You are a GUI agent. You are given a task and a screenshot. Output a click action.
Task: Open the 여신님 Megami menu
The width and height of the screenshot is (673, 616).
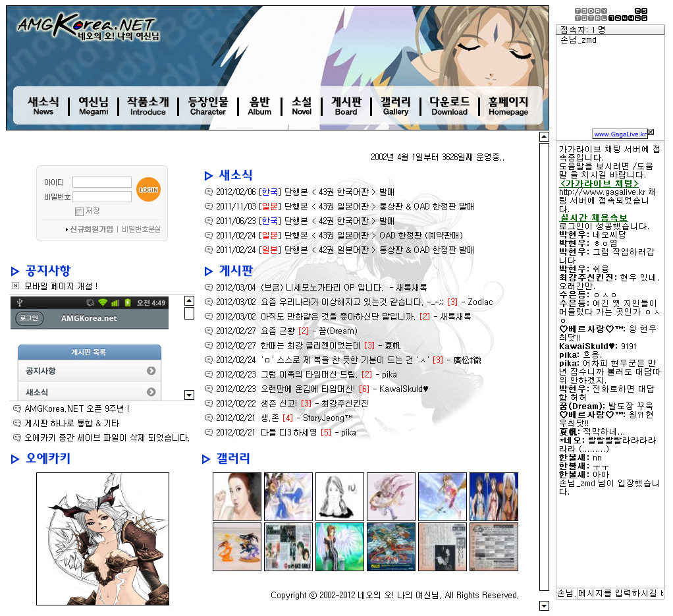(x=94, y=105)
